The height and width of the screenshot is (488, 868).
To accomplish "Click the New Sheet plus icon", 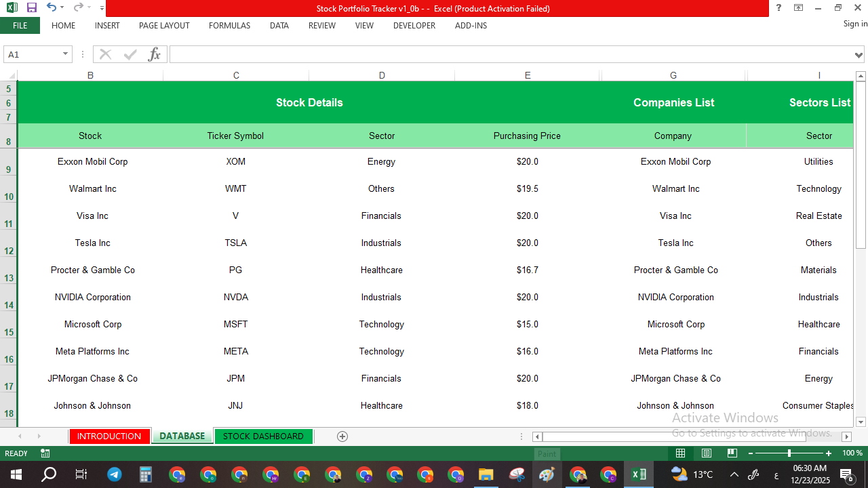I will coord(342,436).
